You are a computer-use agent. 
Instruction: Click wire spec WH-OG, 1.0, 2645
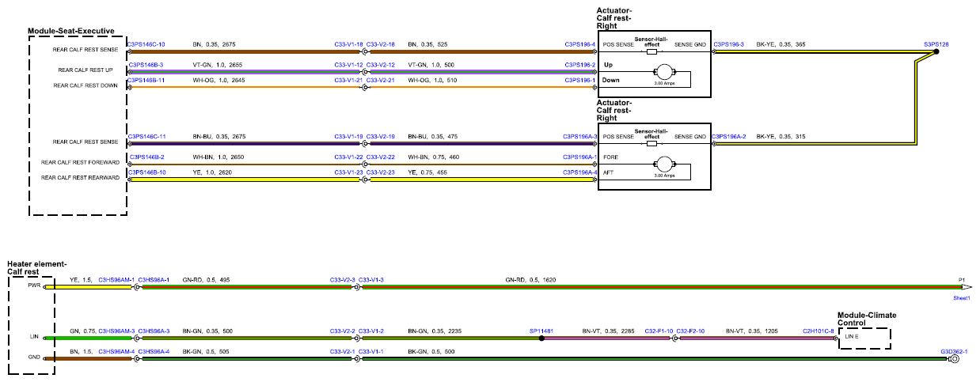(x=218, y=80)
